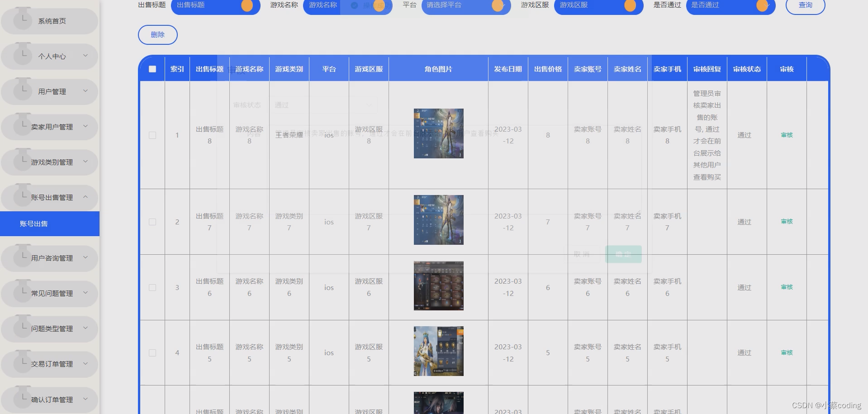Click 审核 link in row 2
The height and width of the screenshot is (414, 868).
click(x=787, y=221)
